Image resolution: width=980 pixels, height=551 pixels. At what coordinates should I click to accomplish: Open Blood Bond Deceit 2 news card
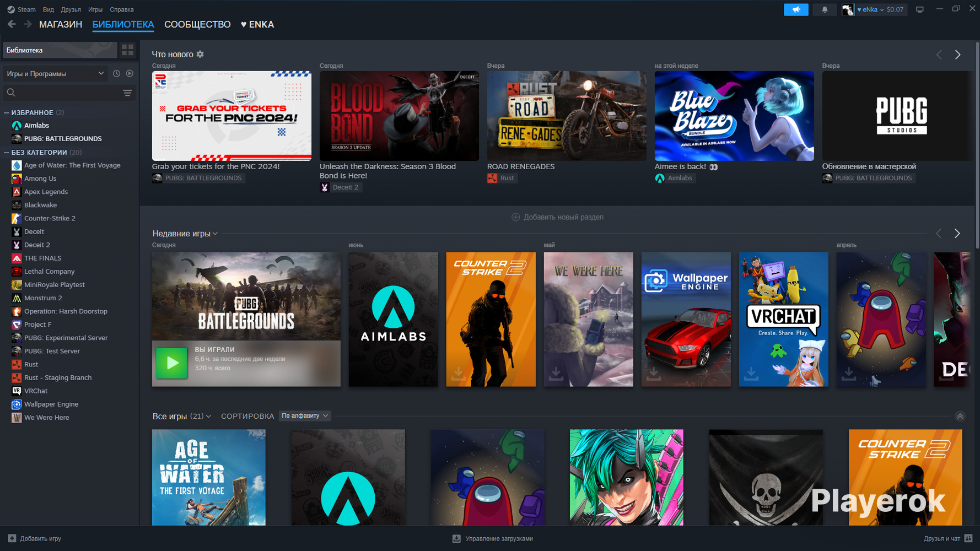(x=399, y=116)
